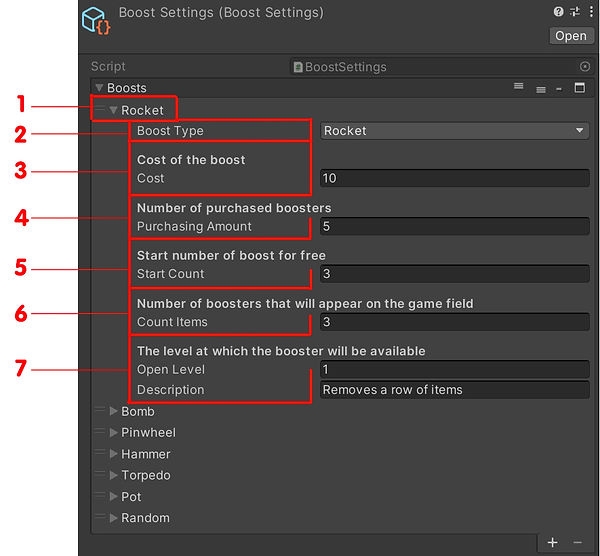Open the help reference icon
Screen dimensions: 600x556
coord(558,12)
